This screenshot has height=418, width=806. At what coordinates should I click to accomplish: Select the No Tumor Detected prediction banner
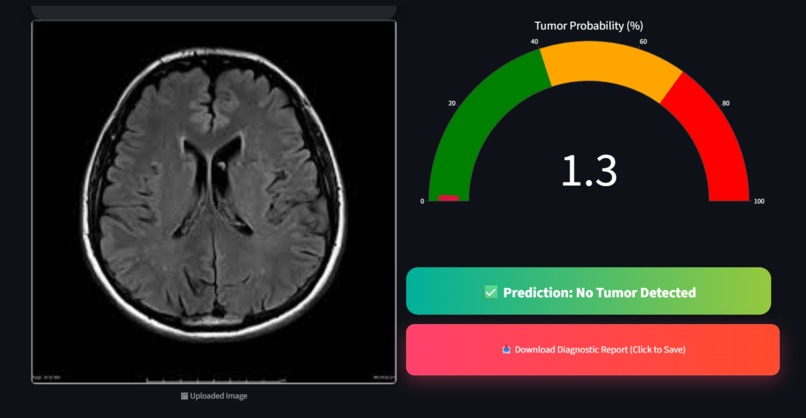pyautogui.click(x=589, y=291)
